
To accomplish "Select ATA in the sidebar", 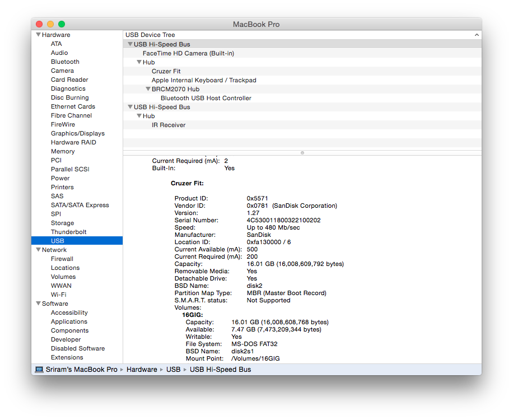I will point(56,44).
